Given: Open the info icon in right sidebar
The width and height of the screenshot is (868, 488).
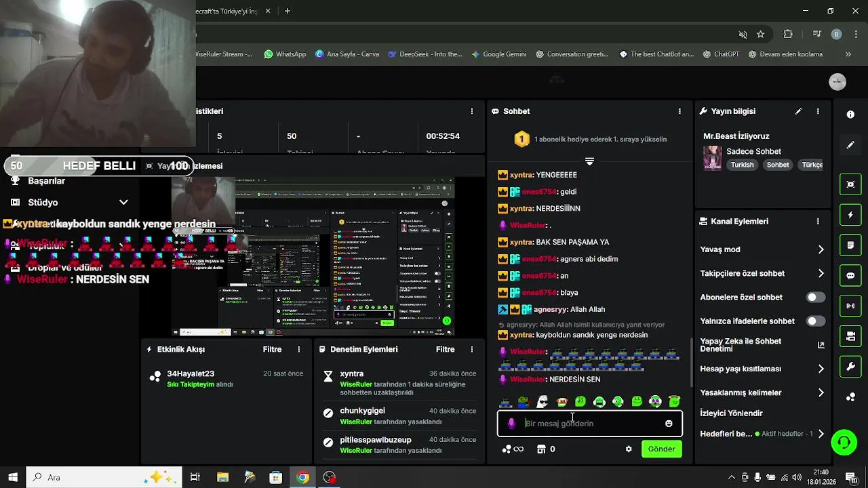Looking at the screenshot, I should [850, 115].
